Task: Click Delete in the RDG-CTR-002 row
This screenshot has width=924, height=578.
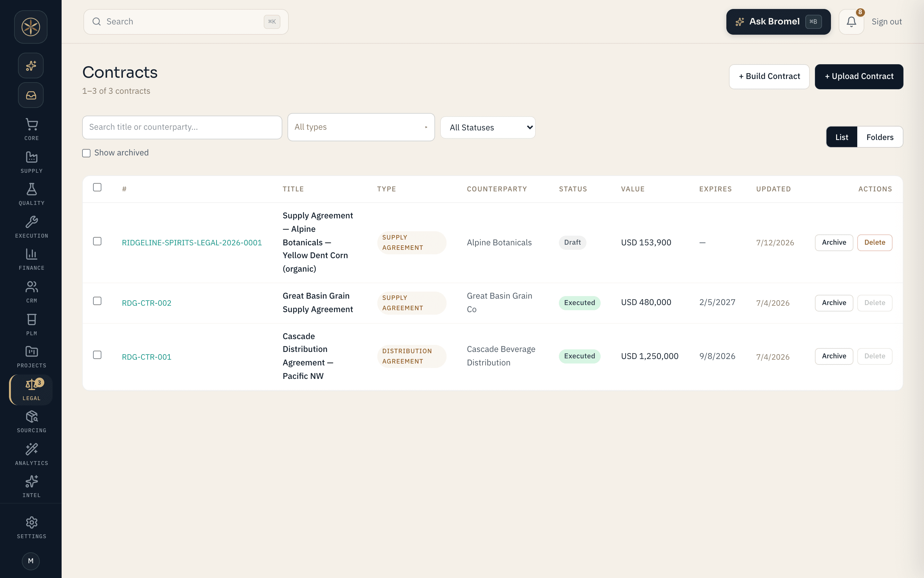Action: point(874,303)
